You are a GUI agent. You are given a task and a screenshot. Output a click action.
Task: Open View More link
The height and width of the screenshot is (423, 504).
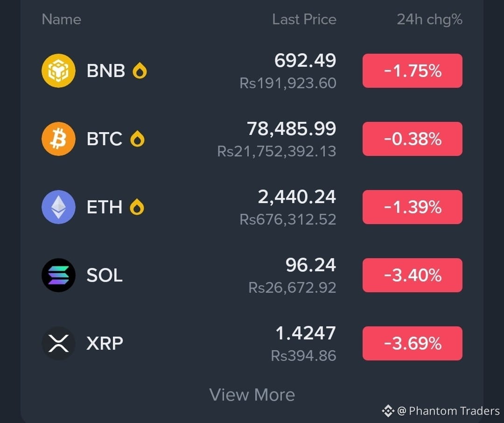[x=252, y=395]
